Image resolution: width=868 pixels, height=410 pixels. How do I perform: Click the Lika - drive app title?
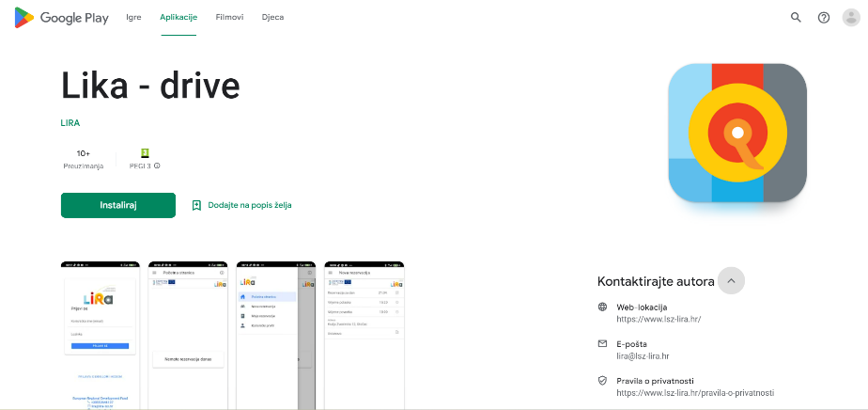tap(150, 86)
